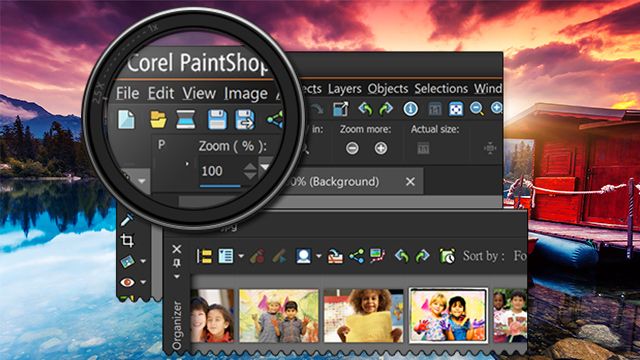The width and height of the screenshot is (640, 360).
Task: Select the Crop tool
Action: click(127, 240)
